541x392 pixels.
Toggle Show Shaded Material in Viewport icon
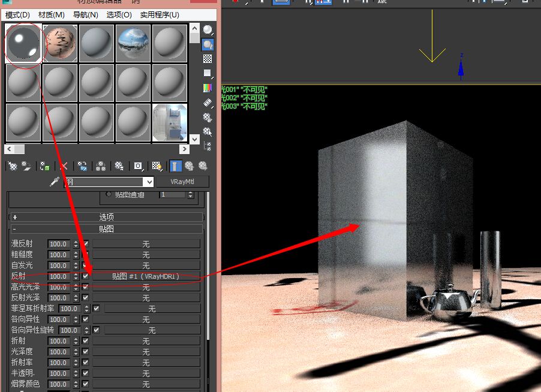click(157, 166)
